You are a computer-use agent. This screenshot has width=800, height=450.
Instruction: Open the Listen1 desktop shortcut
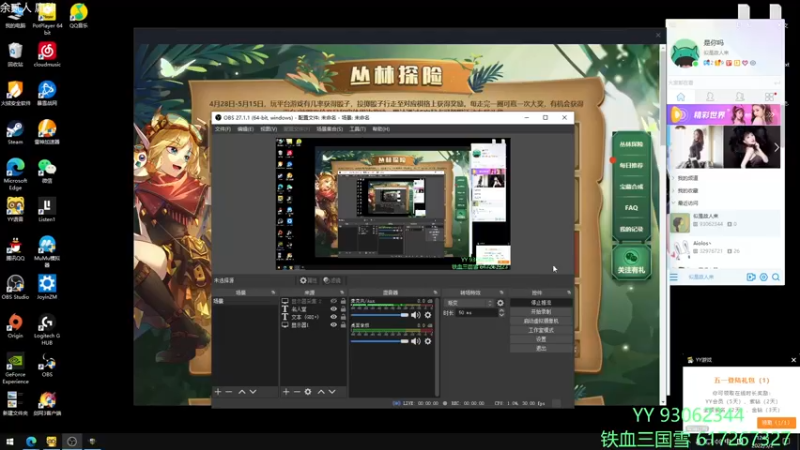click(x=47, y=210)
